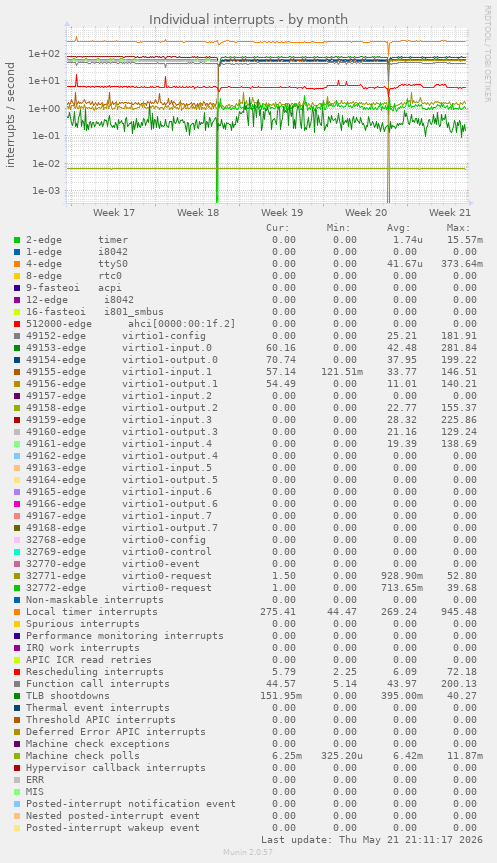Screen dimensions: 497x863
Task: Click the virtio0-control legend label
Action: (x=167, y=552)
